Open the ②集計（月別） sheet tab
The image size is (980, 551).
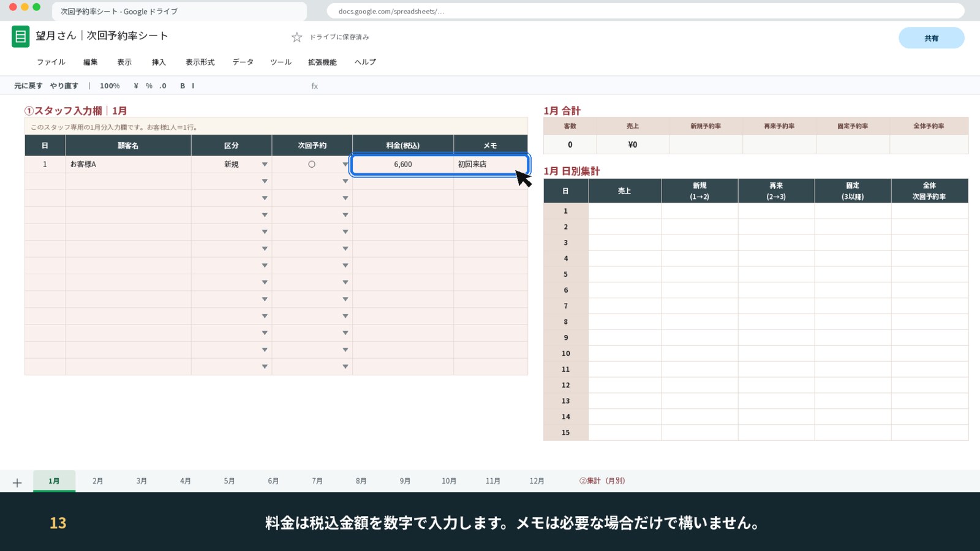coord(602,481)
